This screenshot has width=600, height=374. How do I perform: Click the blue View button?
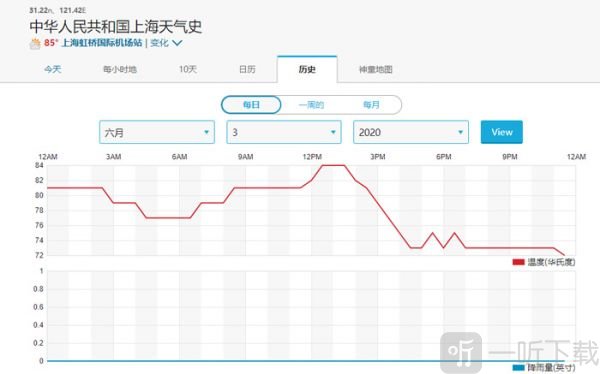502,132
